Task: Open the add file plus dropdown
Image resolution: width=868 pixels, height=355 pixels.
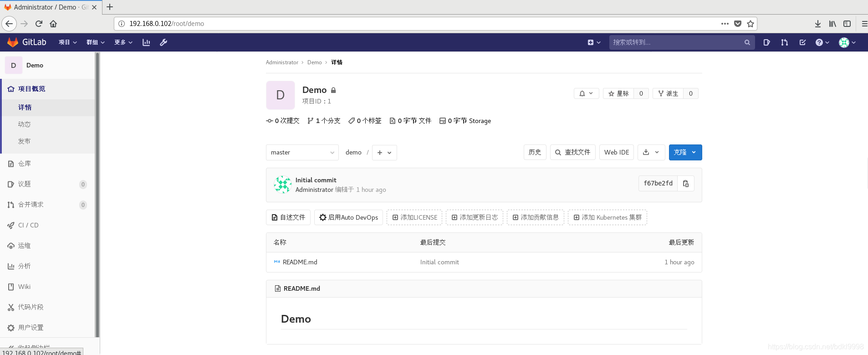Action: [384, 152]
